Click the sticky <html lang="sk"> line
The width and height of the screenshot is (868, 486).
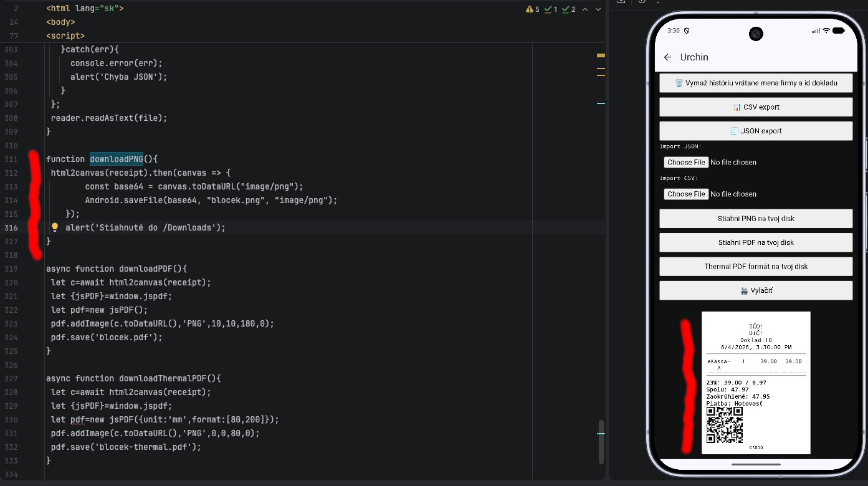(85, 9)
